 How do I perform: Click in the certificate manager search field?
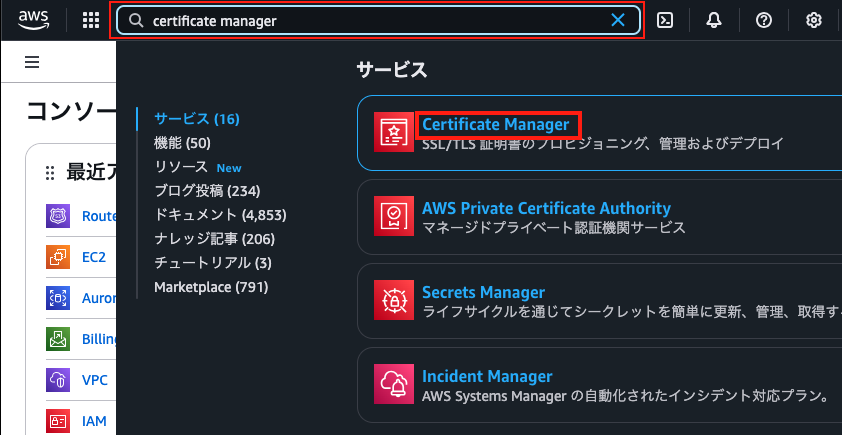[379, 20]
